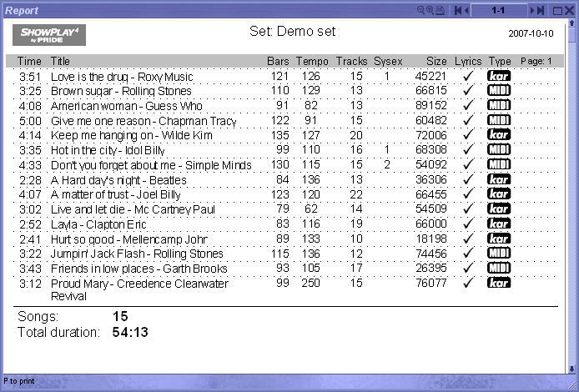Click the lyrics checkmark for Proud Mary
This screenshot has width=579, height=392.
click(x=468, y=283)
